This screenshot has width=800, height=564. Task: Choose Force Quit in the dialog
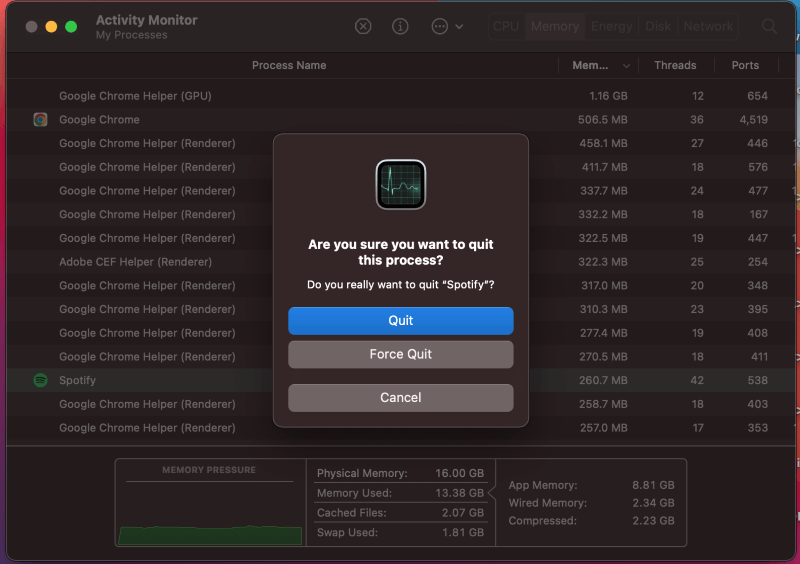pos(401,354)
